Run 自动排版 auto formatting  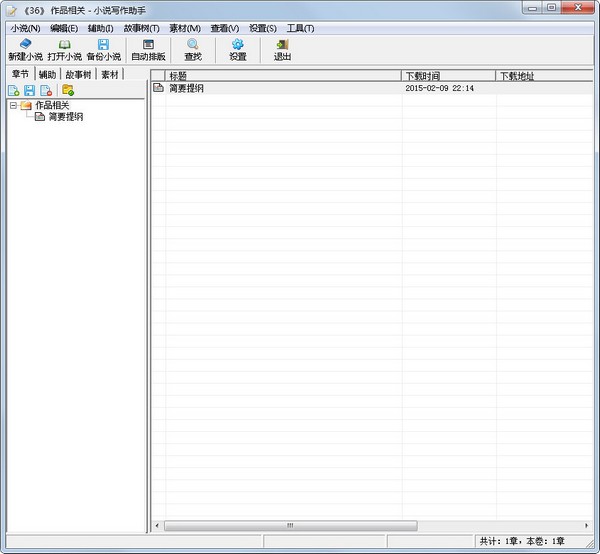coord(148,50)
